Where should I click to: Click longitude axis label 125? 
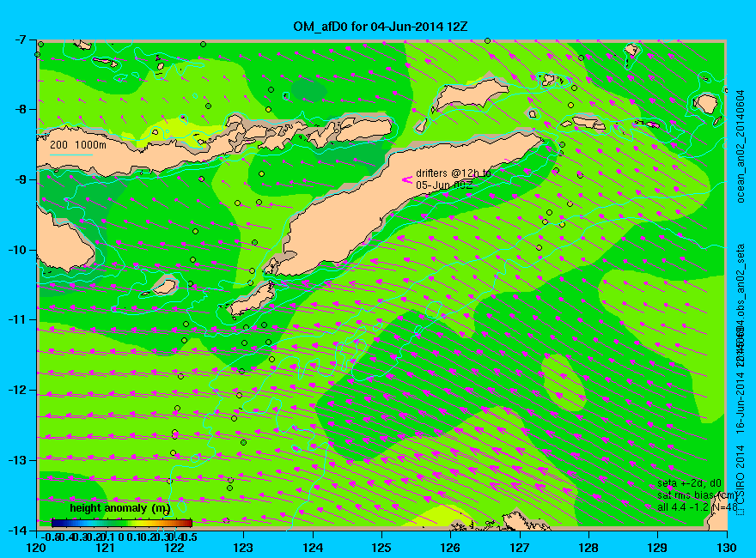pos(381,548)
